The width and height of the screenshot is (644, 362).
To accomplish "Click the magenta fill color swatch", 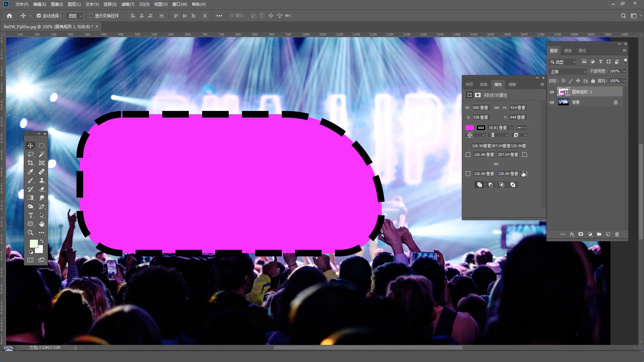I will point(469,128).
